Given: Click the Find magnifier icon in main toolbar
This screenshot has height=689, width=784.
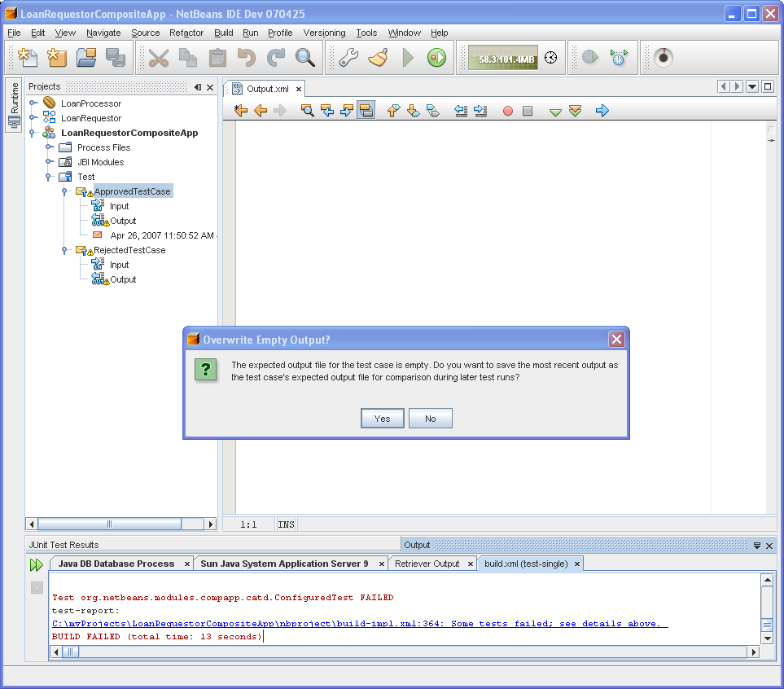Looking at the screenshot, I should point(305,58).
